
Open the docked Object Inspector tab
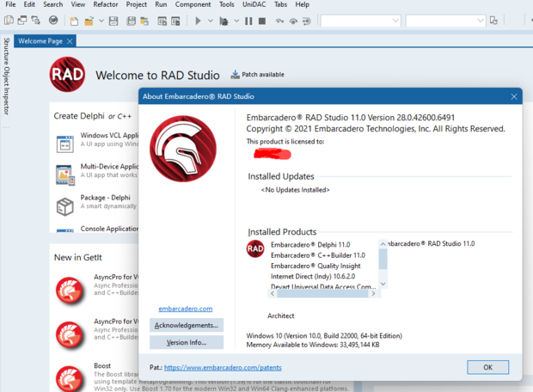(7, 91)
